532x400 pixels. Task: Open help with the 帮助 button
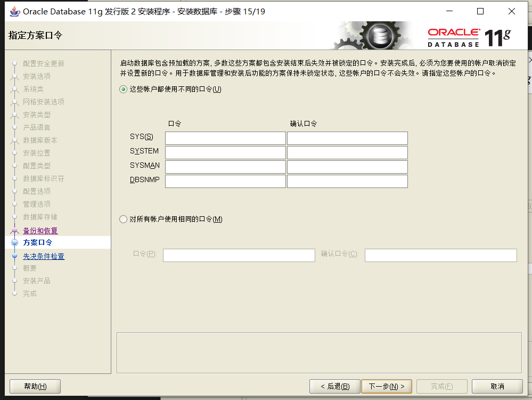point(35,386)
